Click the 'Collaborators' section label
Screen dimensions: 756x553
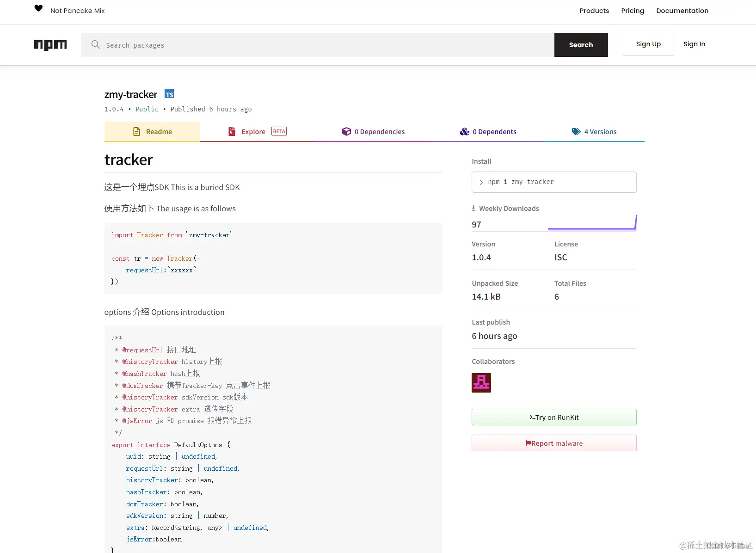[x=493, y=362]
